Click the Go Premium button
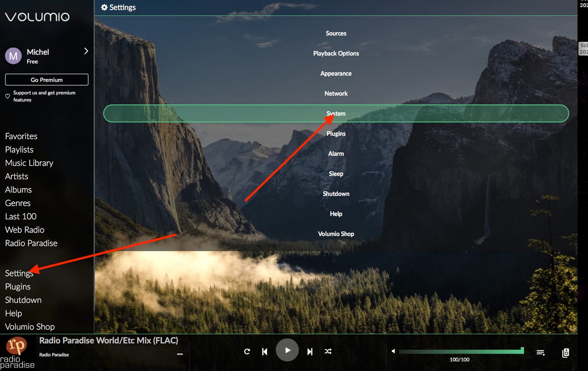The height and width of the screenshot is (371, 588). pos(47,80)
